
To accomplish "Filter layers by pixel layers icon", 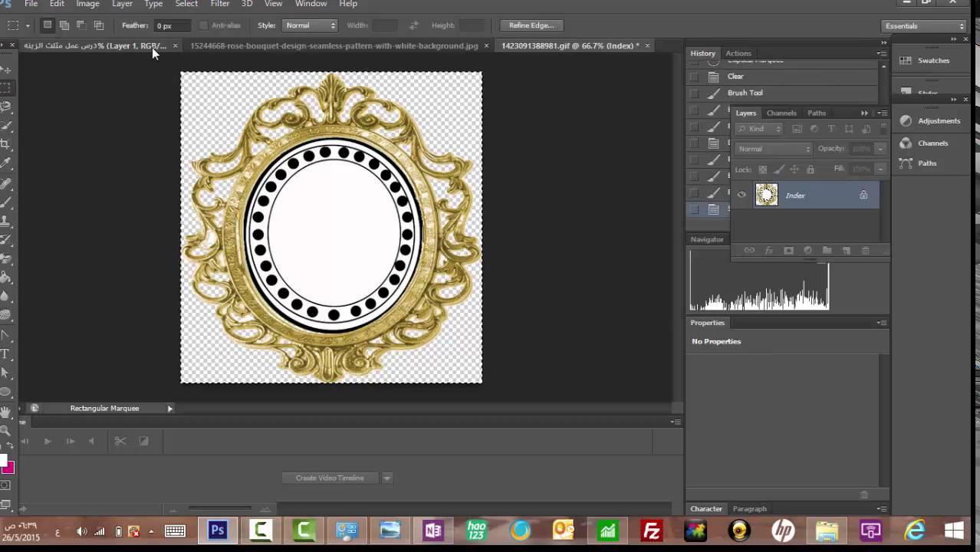I will pyautogui.click(x=797, y=129).
